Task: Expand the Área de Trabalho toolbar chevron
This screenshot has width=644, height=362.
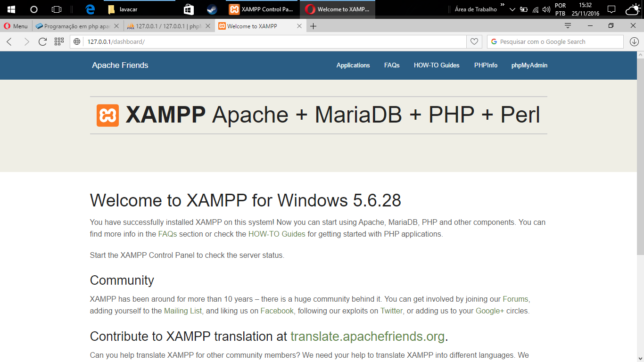Action: click(x=502, y=5)
